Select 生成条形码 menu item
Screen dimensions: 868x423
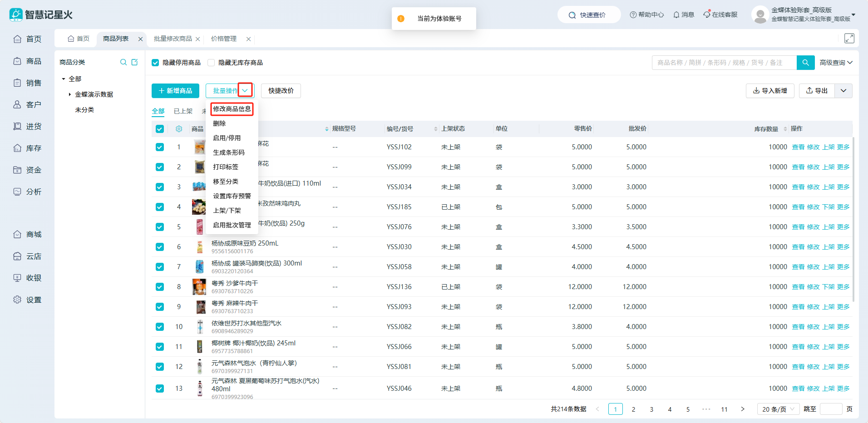pos(232,152)
